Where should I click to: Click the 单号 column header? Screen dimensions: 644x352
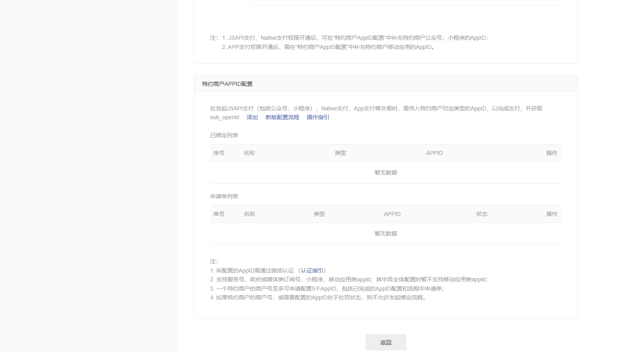(x=219, y=214)
